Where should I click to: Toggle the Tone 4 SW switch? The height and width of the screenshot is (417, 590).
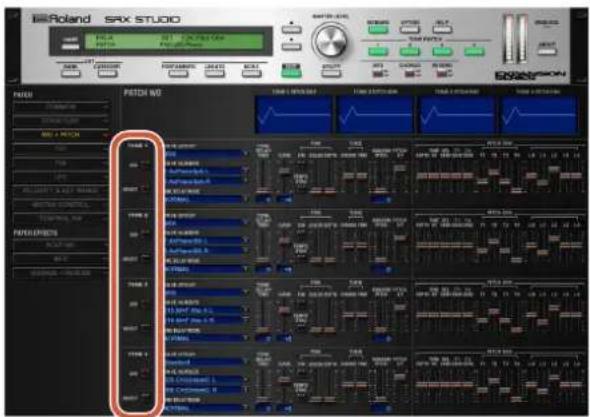(x=144, y=374)
